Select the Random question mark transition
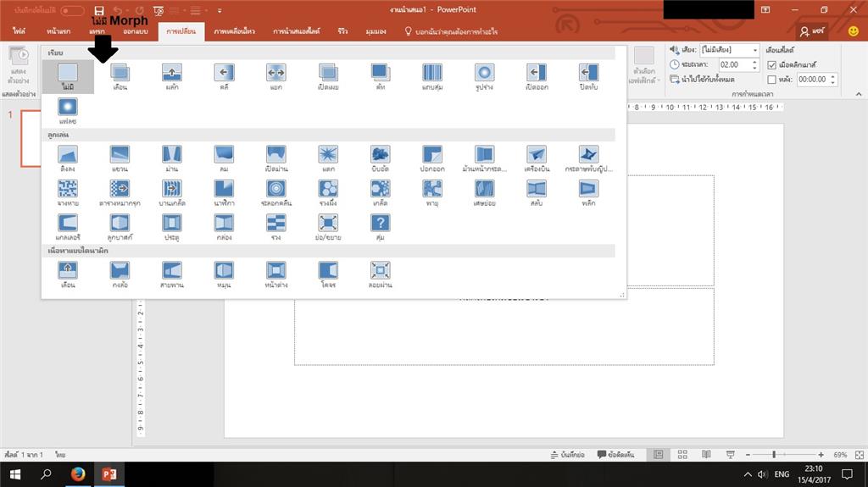Screen dimensions: 868x487 [x=380, y=227]
